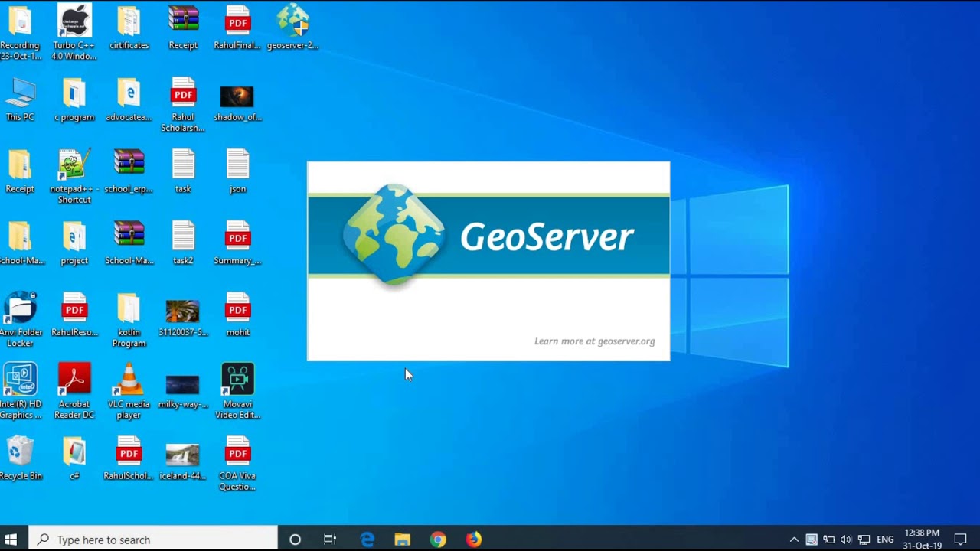Launch the notepad++ Shortcut icon
This screenshot has width=980, height=551.
pos(74,165)
